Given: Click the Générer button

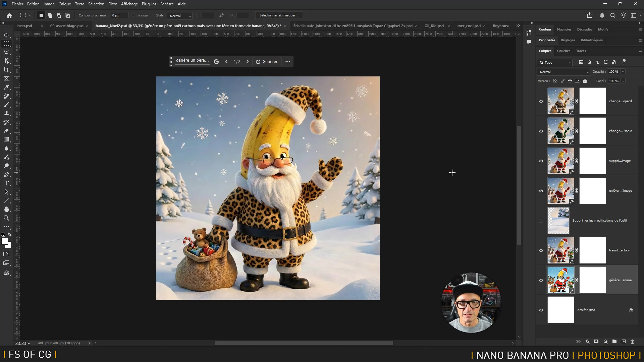Looking at the screenshot, I should click(x=267, y=62).
